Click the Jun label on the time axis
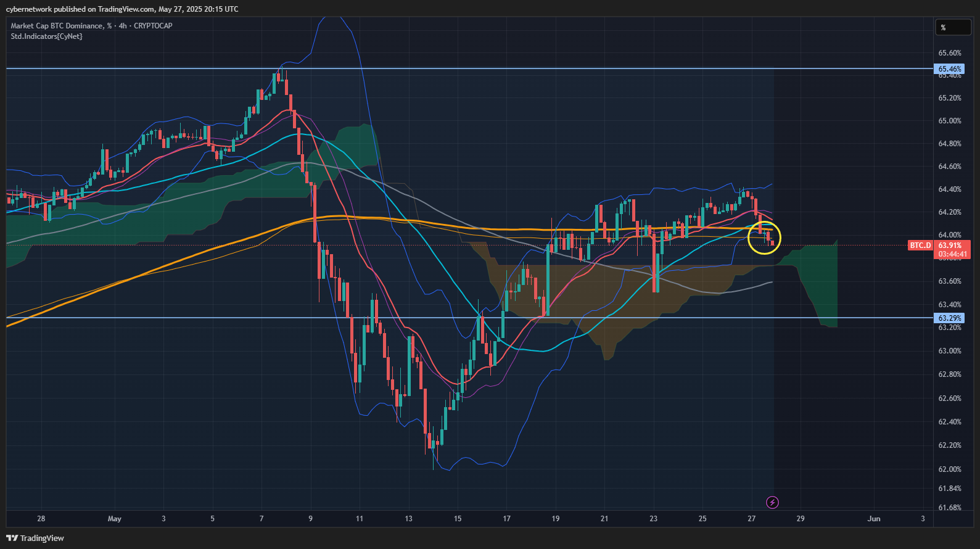This screenshot has width=980, height=549. click(x=874, y=519)
